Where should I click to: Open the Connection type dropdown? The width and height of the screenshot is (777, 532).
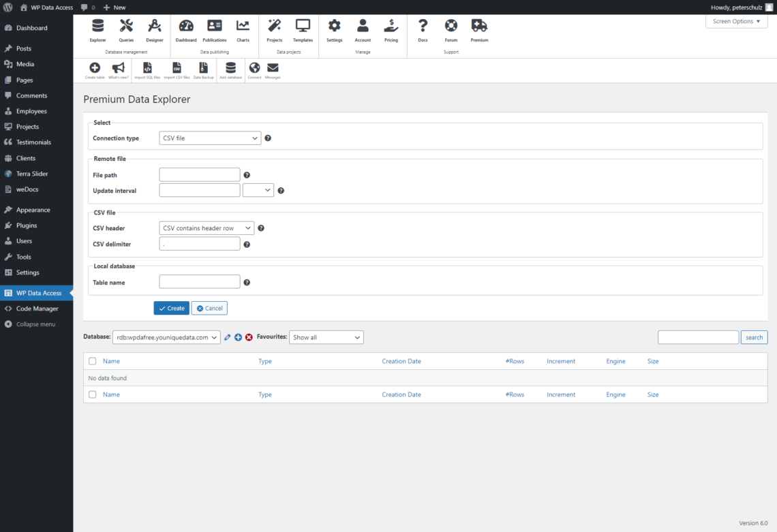click(x=209, y=138)
